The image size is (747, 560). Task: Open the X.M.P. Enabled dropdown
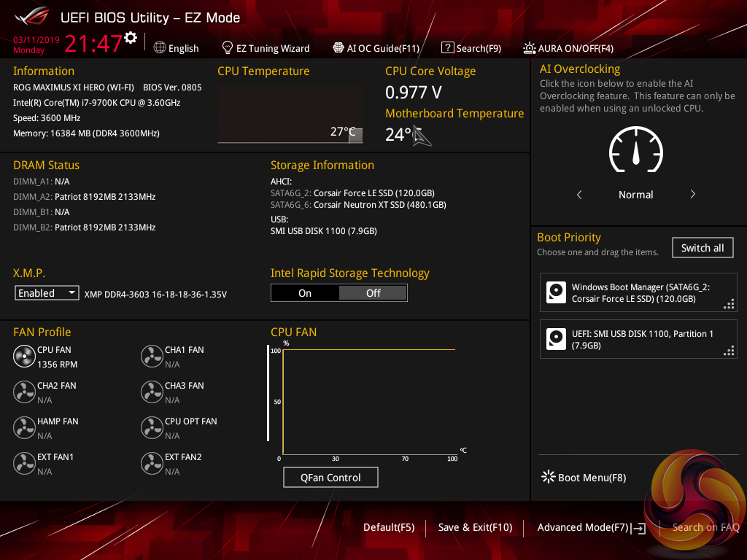tap(47, 293)
